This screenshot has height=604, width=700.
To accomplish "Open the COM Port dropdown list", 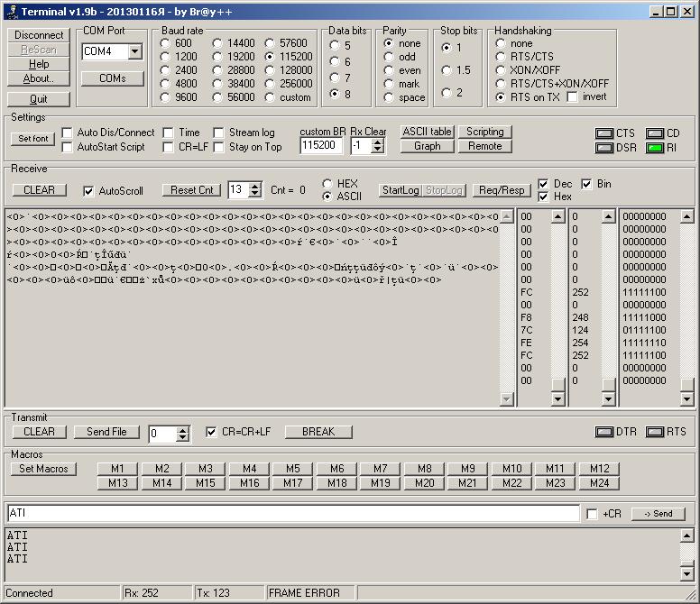I will 134,52.
